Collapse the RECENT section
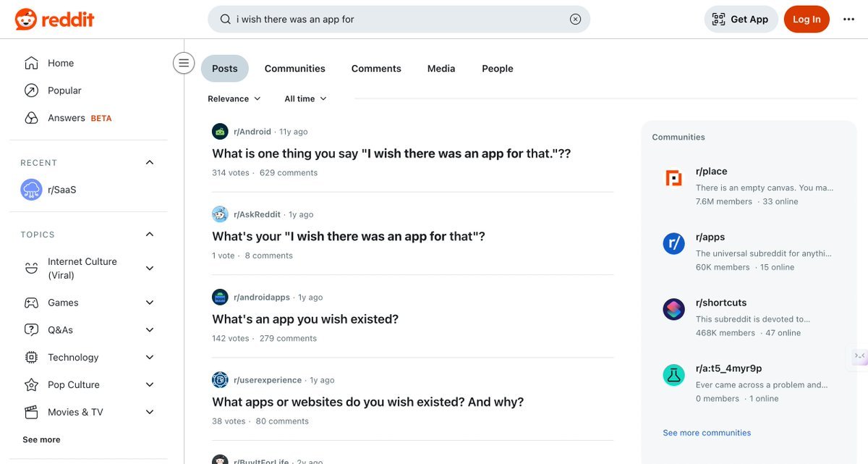The image size is (868, 464). [x=150, y=162]
